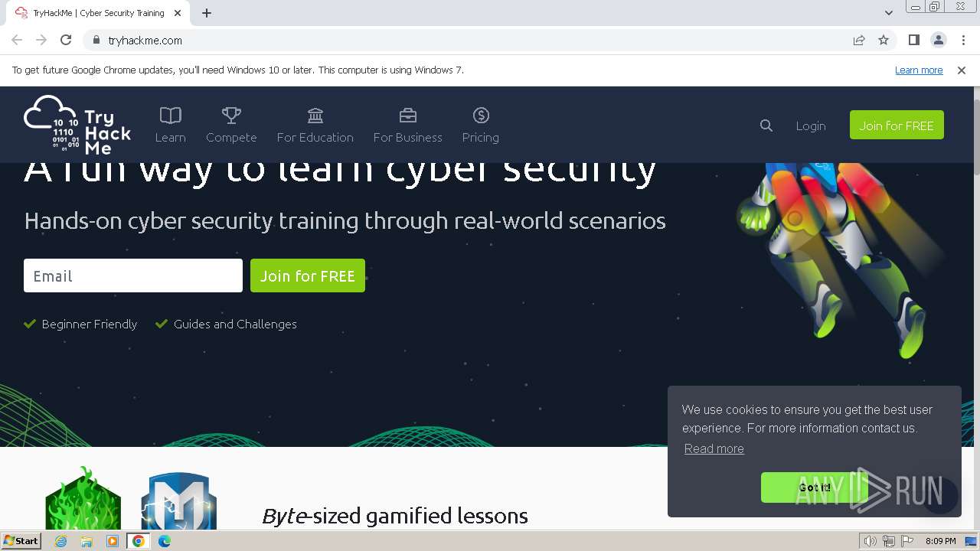Click the Action Center flag tray icon
The image size is (980, 551).
point(907,541)
